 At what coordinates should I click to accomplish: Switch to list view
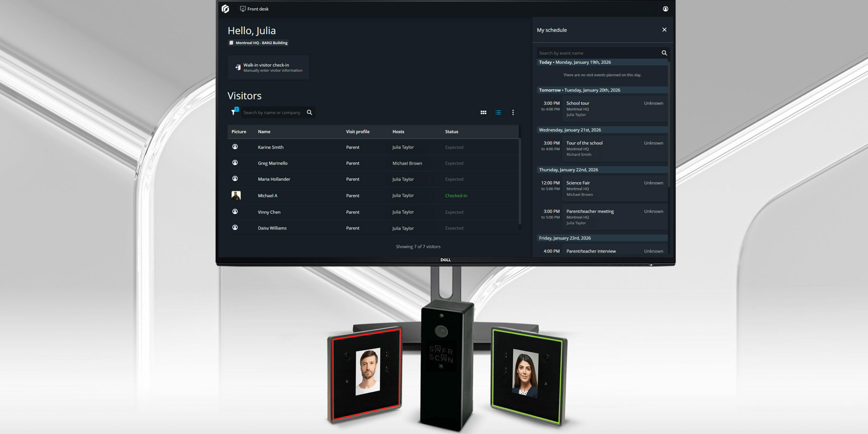pos(498,112)
